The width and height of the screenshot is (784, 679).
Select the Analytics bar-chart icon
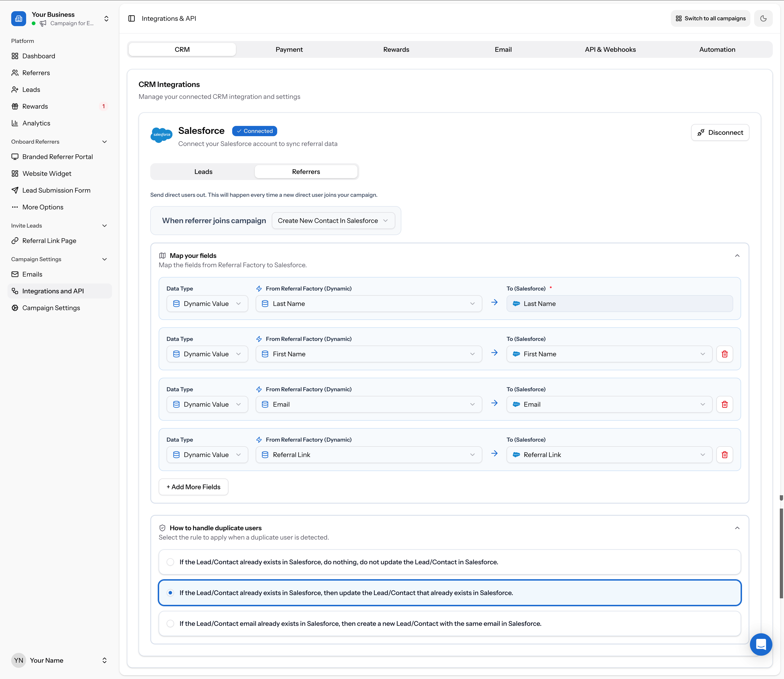15,123
